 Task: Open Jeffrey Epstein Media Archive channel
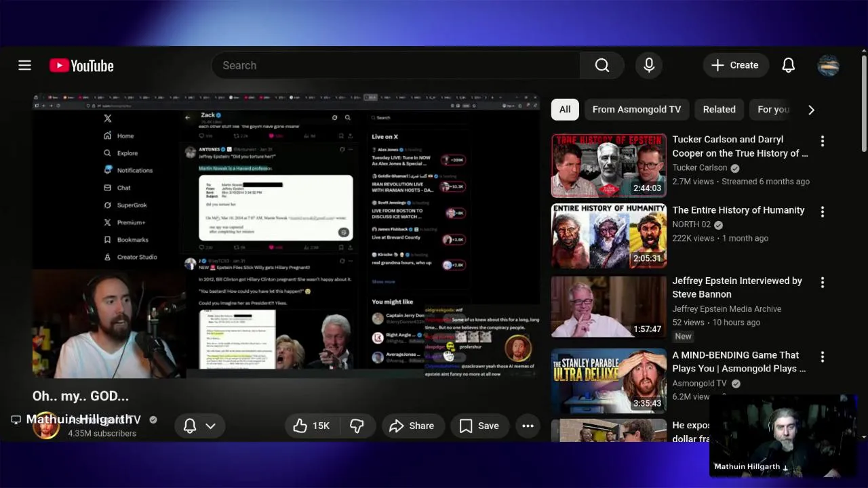coord(726,308)
